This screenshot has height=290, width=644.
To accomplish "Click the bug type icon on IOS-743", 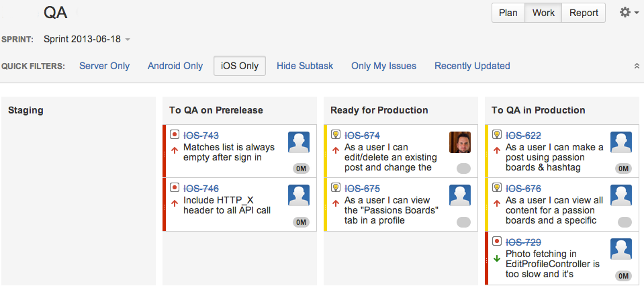I will click(x=175, y=134).
